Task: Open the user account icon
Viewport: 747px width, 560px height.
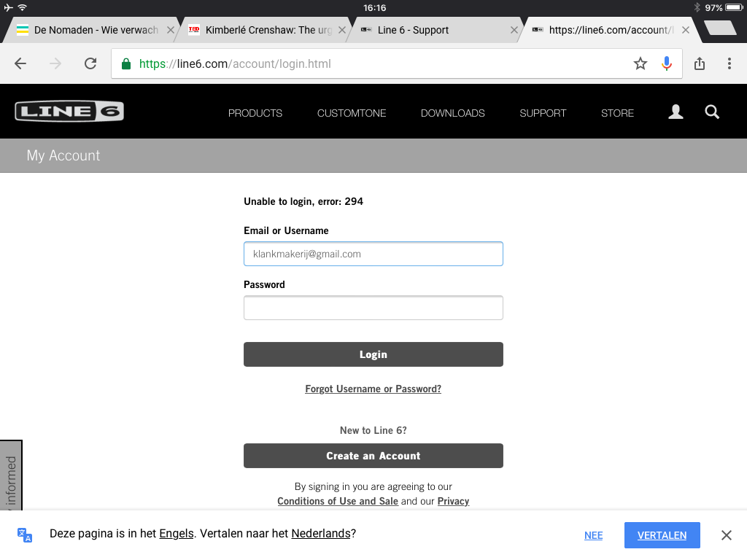Action: coord(676,112)
